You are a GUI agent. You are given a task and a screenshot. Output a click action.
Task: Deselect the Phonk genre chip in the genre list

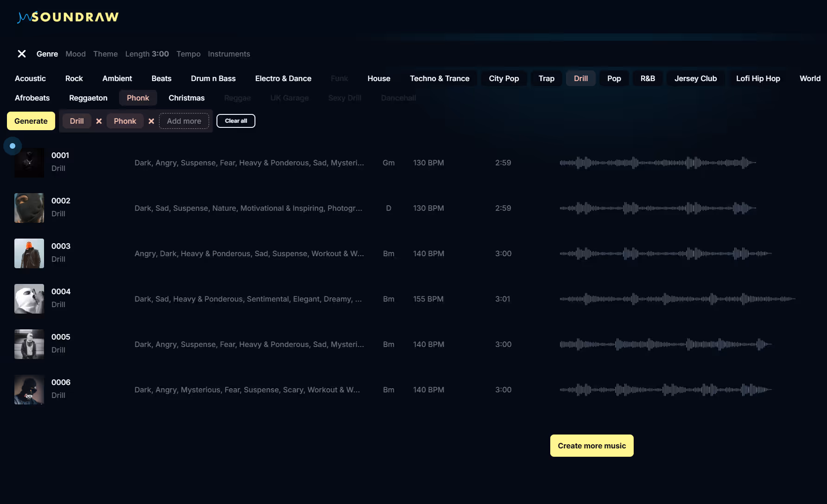(138, 98)
